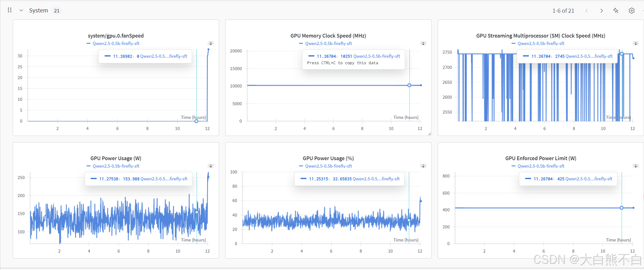Click the resize handle on Memory Clock panel
The height and width of the screenshot is (270, 644).
pos(429,134)
